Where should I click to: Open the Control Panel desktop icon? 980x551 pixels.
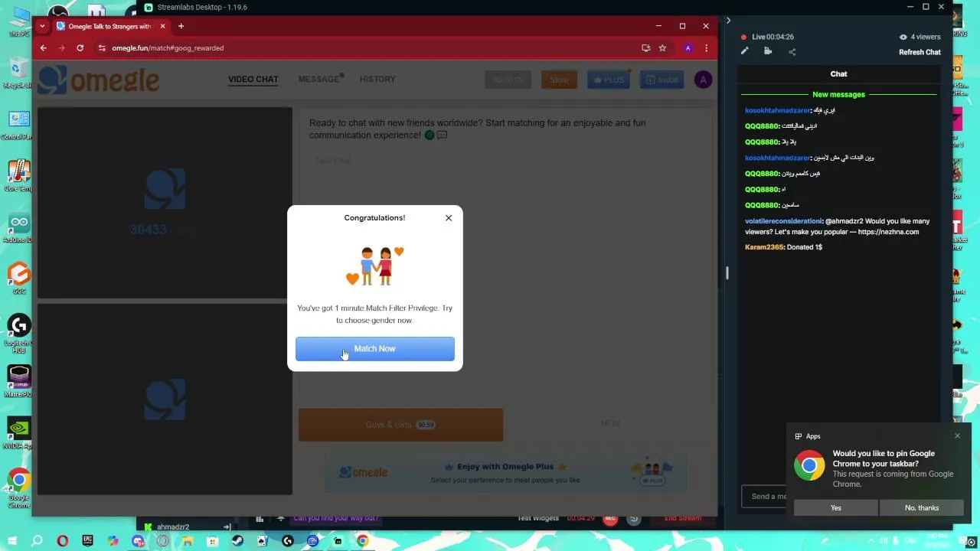pos(17,126)
